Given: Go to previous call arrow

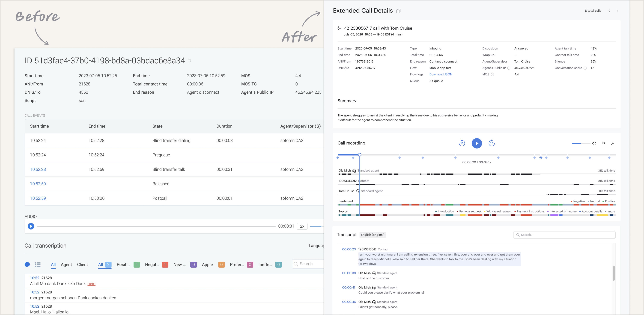Looking at the screenshot, I should point(609,11).
